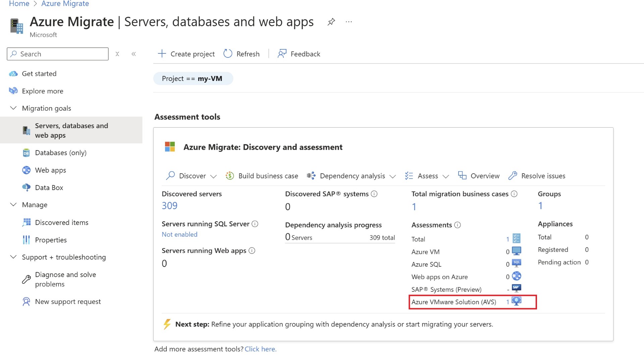
Task: Click info icon beside Total migration business cases
Action: tap(514, 194)
